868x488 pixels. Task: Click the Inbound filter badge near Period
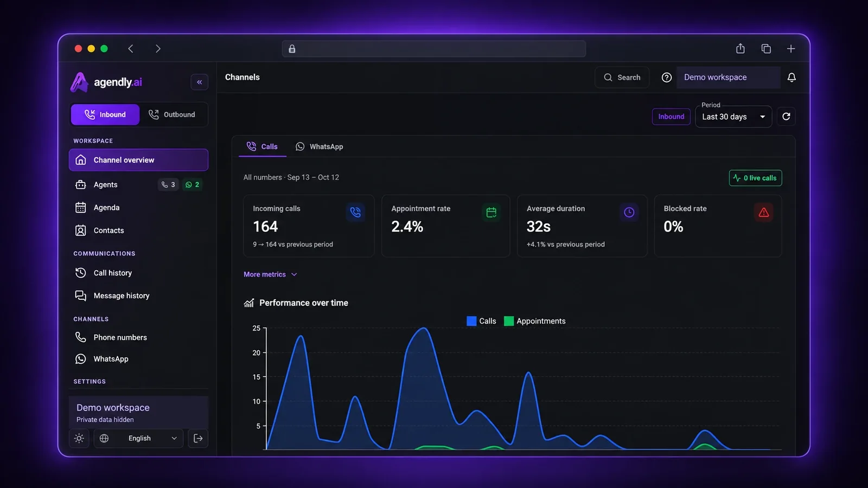pyautogui.click(x=671, y=117)
